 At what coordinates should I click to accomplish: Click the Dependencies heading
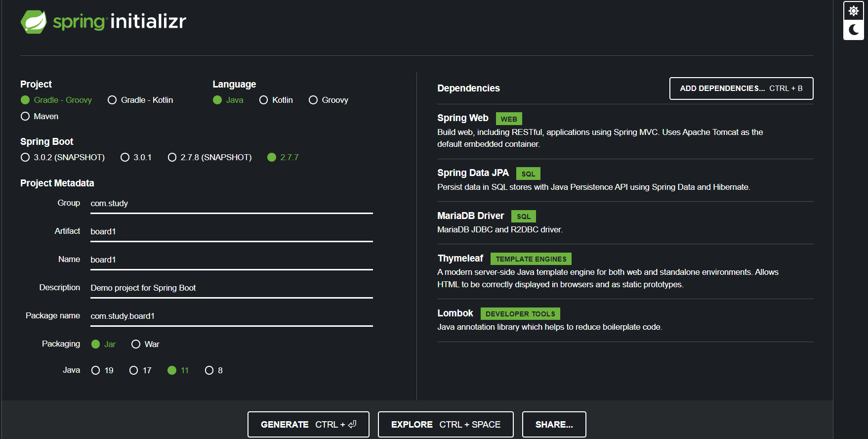(x=468, y=88)
